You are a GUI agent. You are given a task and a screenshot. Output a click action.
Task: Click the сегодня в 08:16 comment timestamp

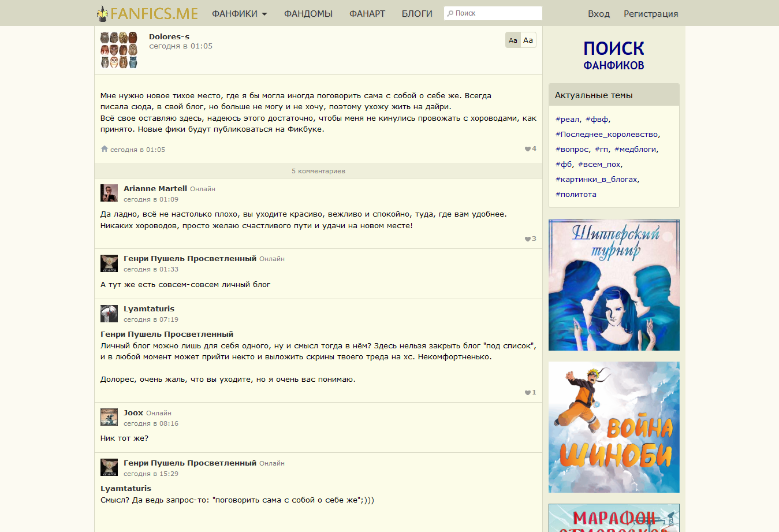pos(151,423)
